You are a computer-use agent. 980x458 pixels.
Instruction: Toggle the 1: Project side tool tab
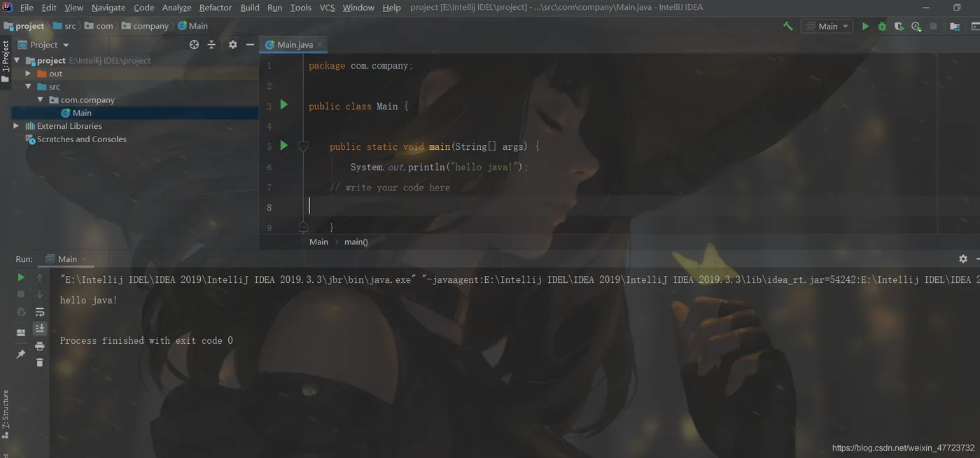(6, 62)
